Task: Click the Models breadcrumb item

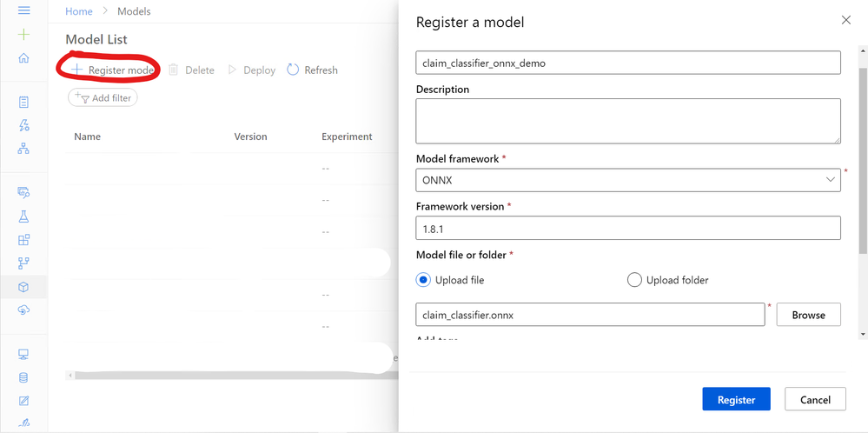Action: pyautogui.click(x=134, y=11)
